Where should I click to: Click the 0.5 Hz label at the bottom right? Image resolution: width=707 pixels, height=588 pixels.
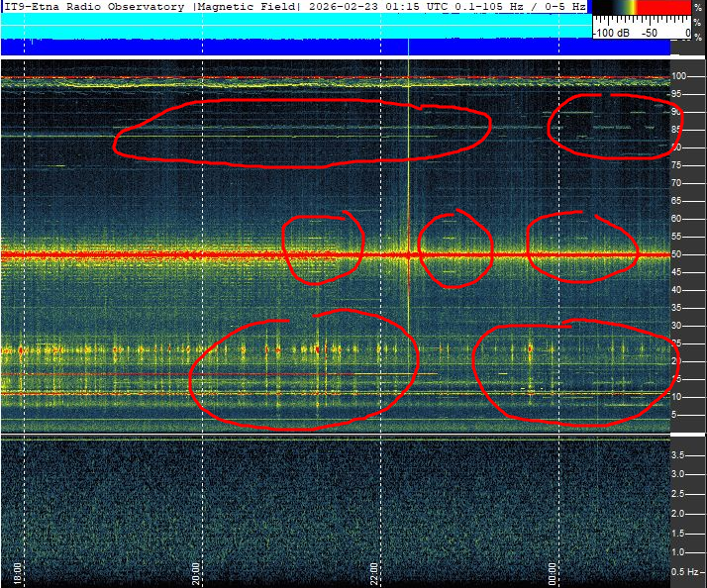click(683, 572)
